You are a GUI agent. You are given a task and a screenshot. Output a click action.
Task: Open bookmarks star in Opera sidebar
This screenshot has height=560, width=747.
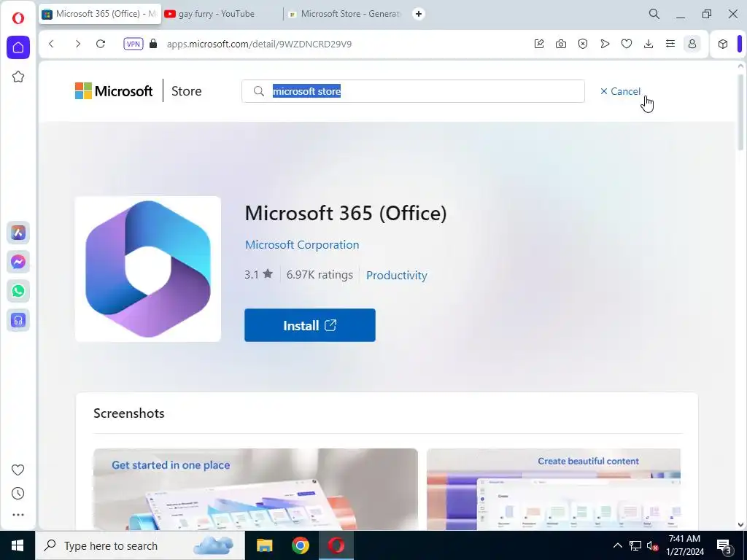(x=18, y=77)
